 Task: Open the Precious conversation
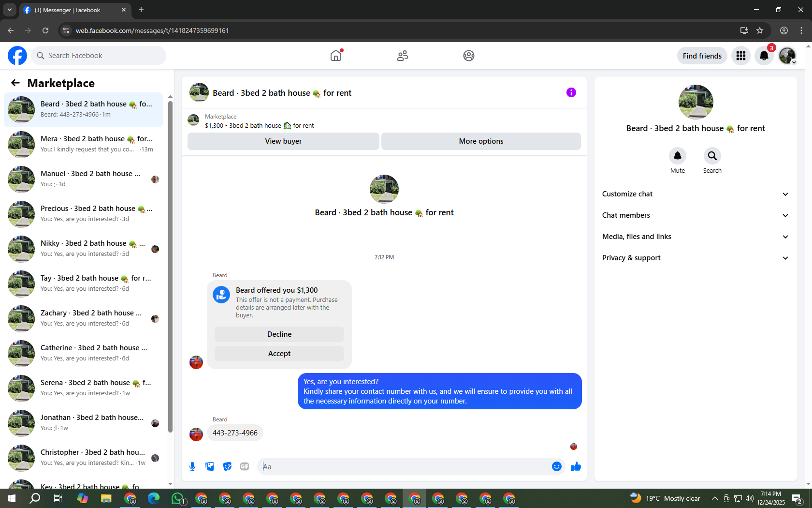pyautogui.click(x=83, y=214)
